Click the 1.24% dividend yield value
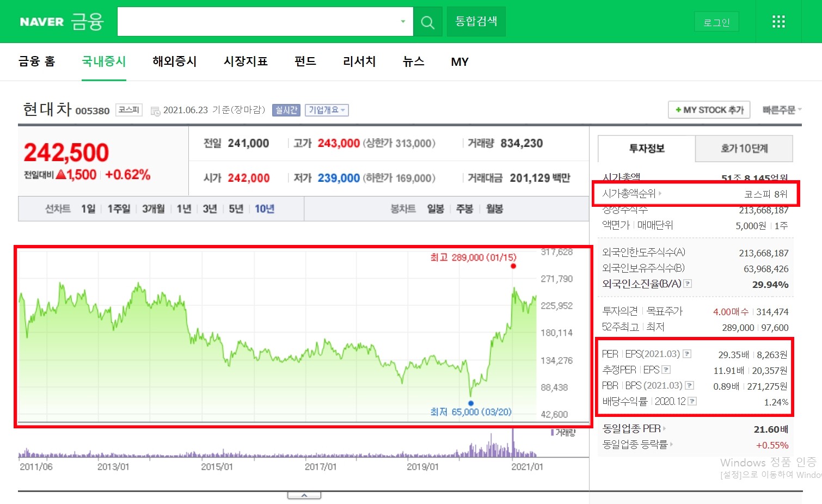 click(776, 402)
